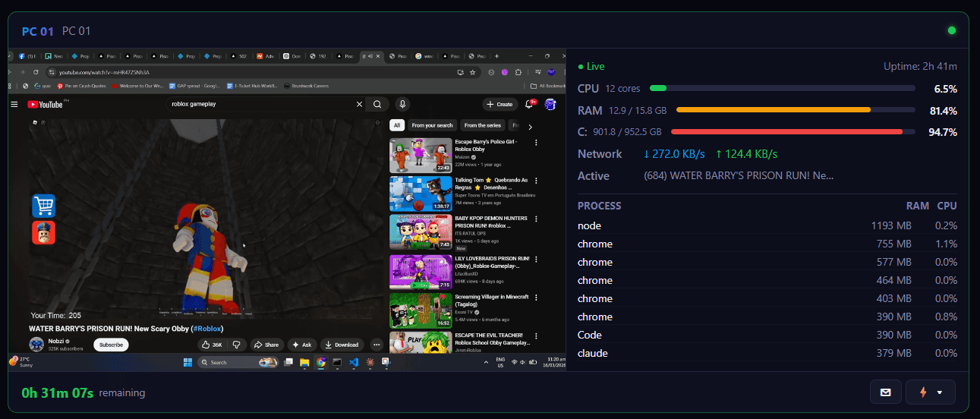Click the green online status dot
The width and height of the screenshot is (980, 419).
click(x=952, y=31)
